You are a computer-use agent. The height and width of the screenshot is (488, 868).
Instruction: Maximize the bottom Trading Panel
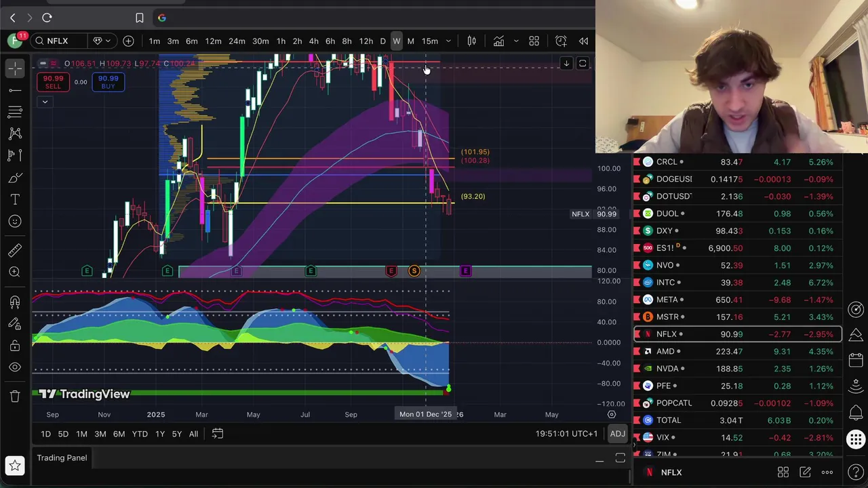[x=620, y=459]
